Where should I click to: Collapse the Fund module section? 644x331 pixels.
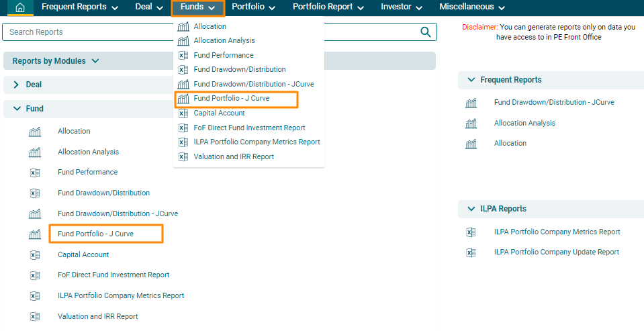point(16,109)
